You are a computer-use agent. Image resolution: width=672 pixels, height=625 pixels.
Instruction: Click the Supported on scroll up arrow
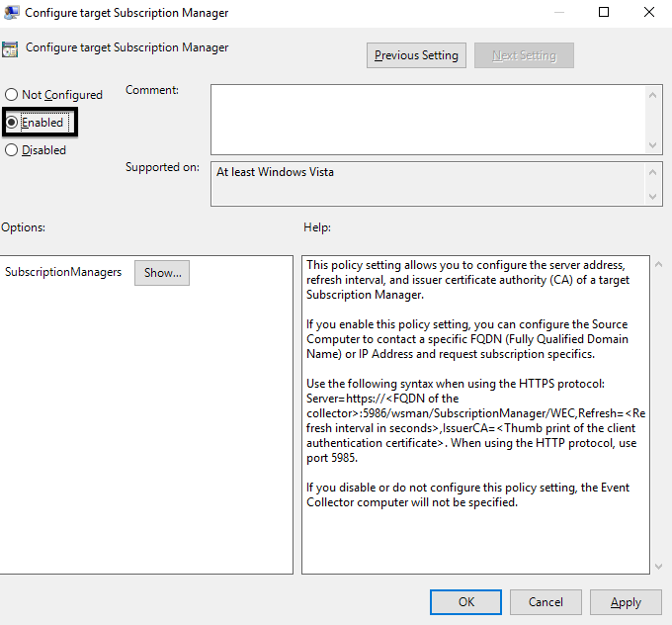tap(652, 172)
